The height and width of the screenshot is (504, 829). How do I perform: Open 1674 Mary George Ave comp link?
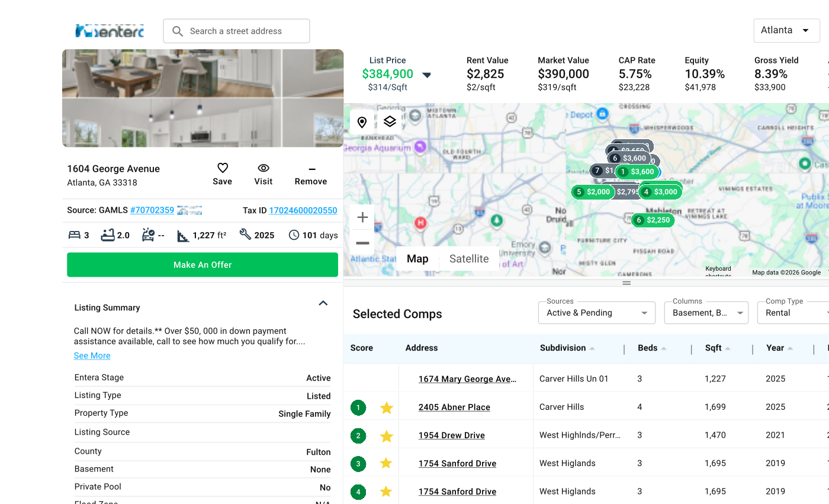click(x=468, y=379)
